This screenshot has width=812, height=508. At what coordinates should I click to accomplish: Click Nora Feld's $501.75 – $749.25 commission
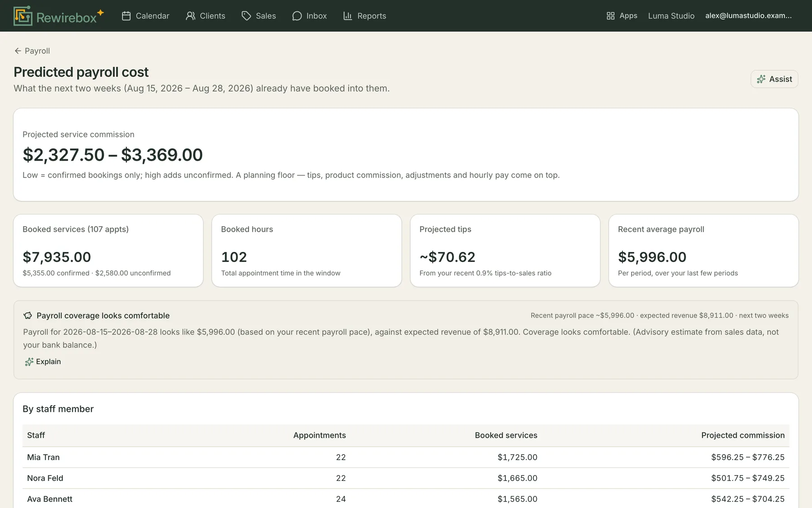(748, 478)
